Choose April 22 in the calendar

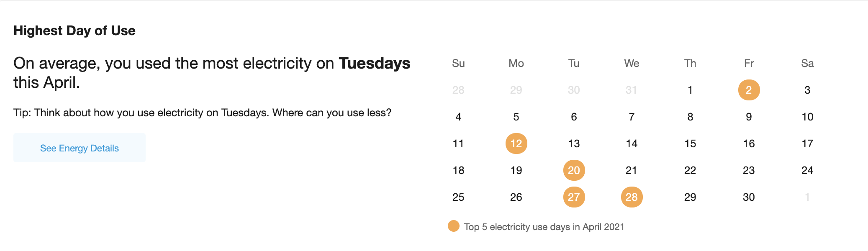coord(690,170)
